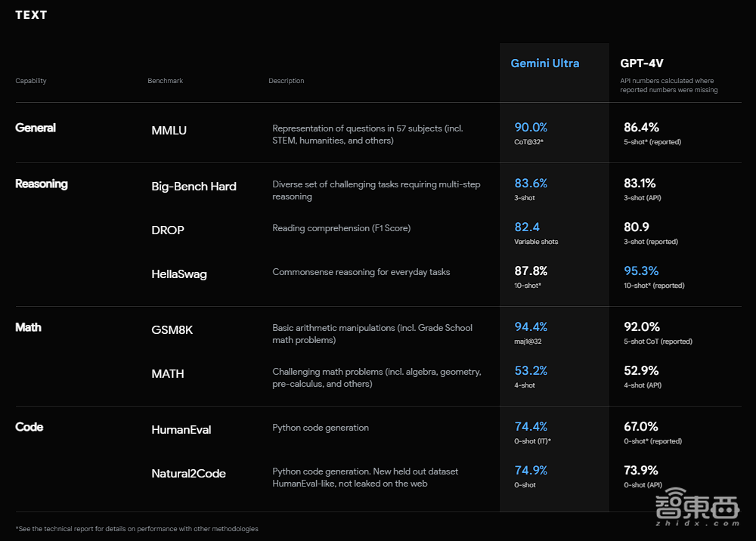
Task: Click the Benchmark column header
Action: (x=165, y=81)
